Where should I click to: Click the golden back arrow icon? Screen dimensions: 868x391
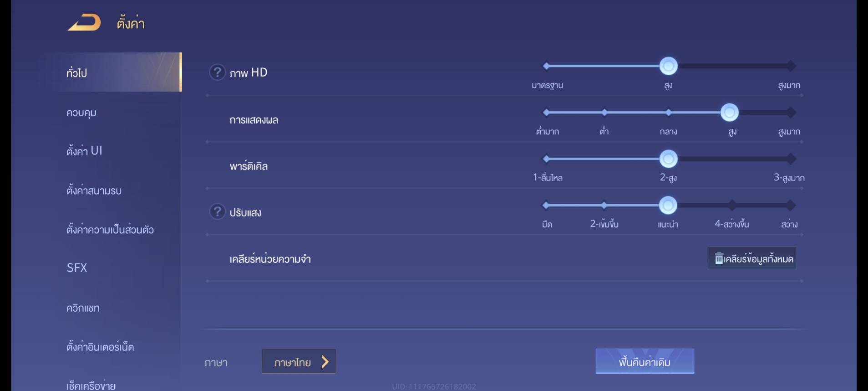click(84, 23)
